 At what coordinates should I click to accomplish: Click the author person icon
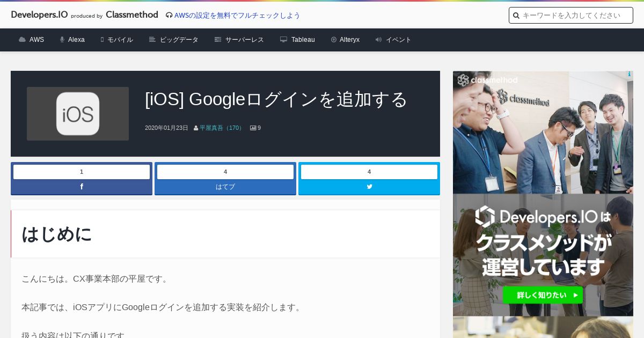[x=196, y=128]
